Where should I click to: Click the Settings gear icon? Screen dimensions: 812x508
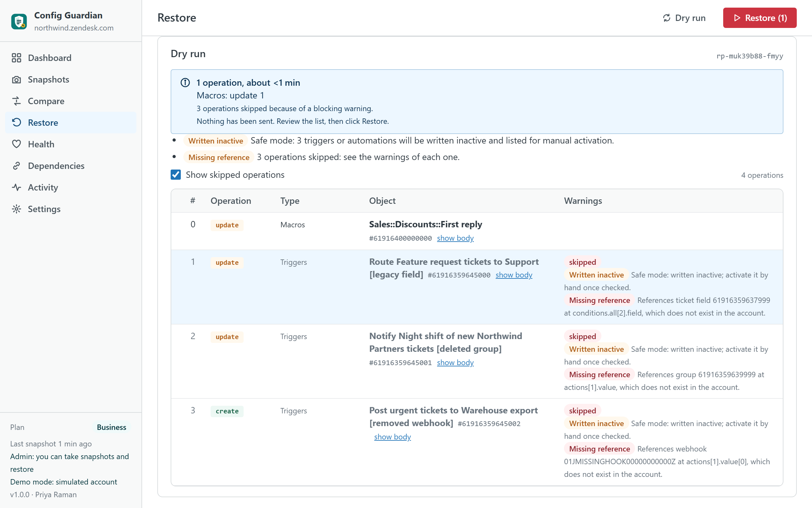pos(16,209)
